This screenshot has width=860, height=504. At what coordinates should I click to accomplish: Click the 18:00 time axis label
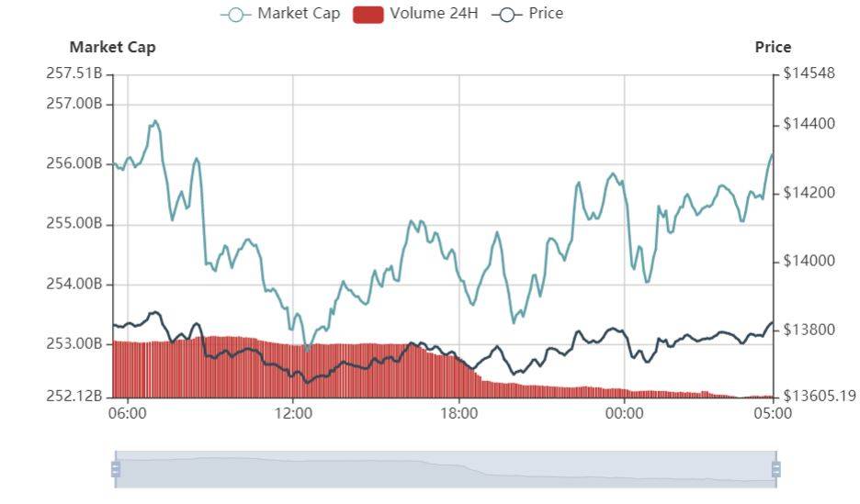tap(459, 412)
